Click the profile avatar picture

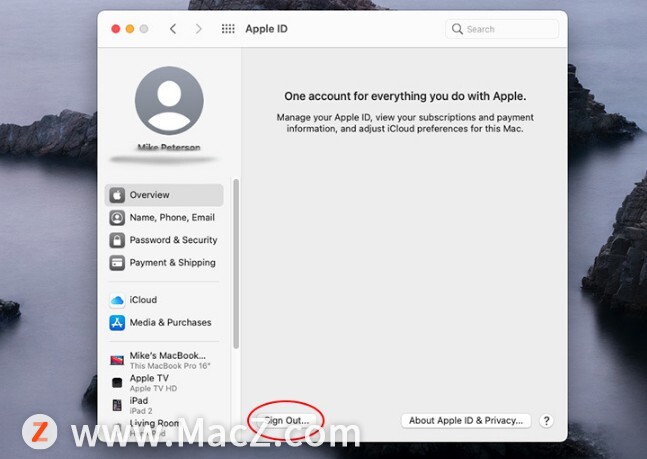tap(169, 100)
